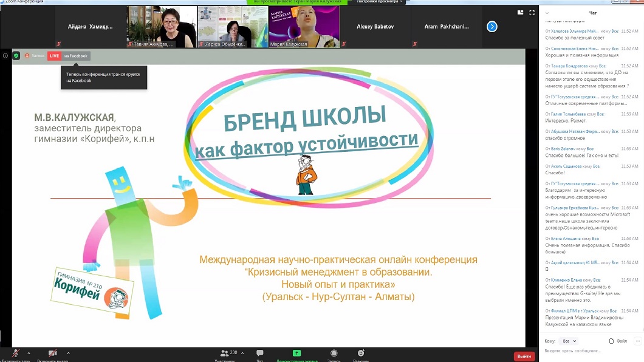Click the meeting info icon at left
644x362 pixels.
click(5, 56)
